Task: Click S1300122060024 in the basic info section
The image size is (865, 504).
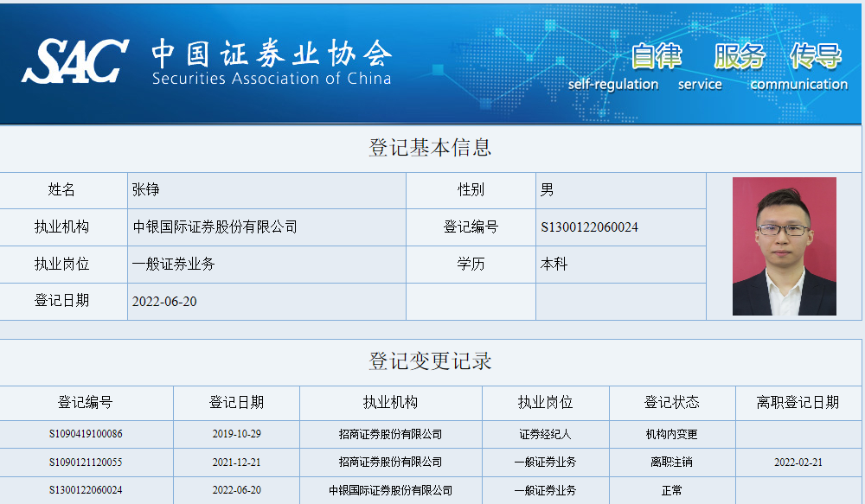Action: coord(589,227)
